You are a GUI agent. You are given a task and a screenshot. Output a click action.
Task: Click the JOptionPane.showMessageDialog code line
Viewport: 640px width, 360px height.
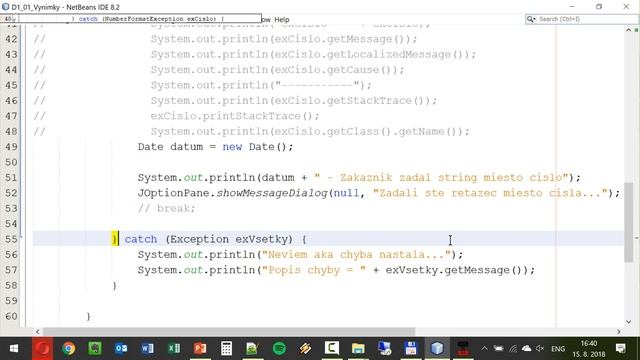point(378,193)
